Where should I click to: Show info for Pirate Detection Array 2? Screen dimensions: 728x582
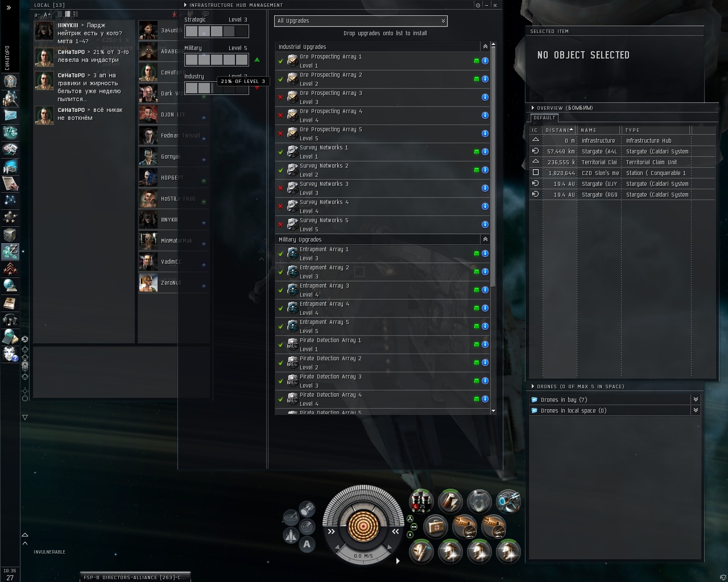point(485,363)
